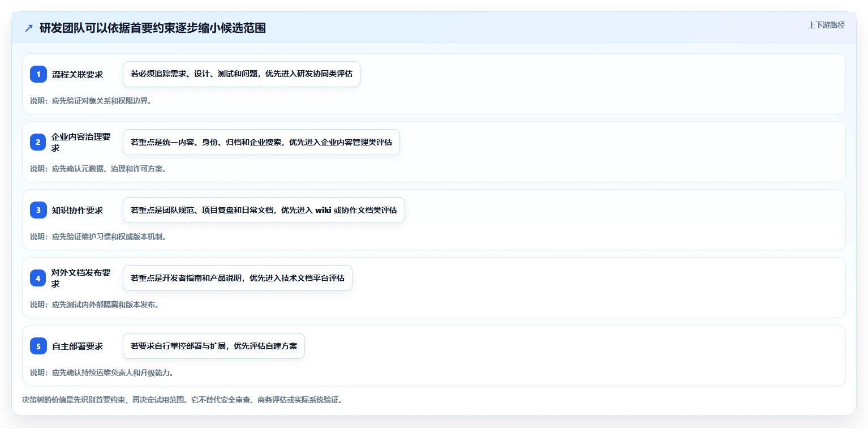868x428 pixels.
Task: Click the 对外文档发布要求 title
Action: tap(81, 278)
